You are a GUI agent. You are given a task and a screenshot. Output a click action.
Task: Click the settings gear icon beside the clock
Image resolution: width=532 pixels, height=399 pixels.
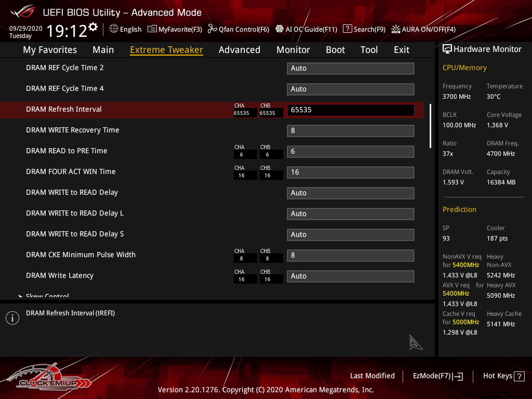point(93,26)
